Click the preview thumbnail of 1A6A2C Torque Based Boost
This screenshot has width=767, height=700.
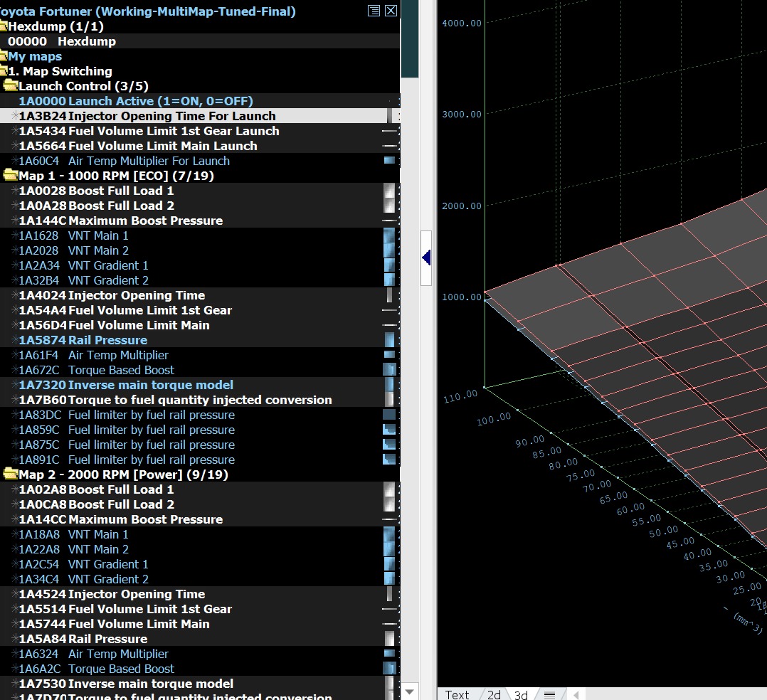[389, 668]
